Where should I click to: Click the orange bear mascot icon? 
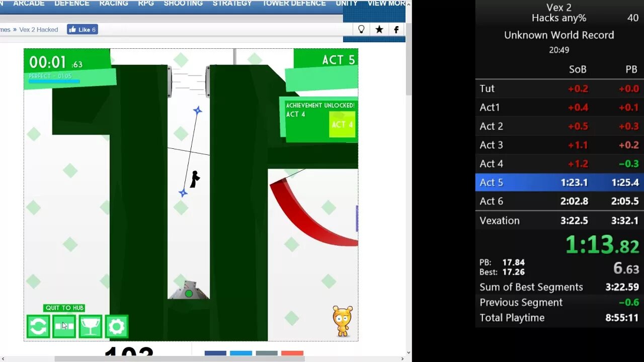click(343, 321)
